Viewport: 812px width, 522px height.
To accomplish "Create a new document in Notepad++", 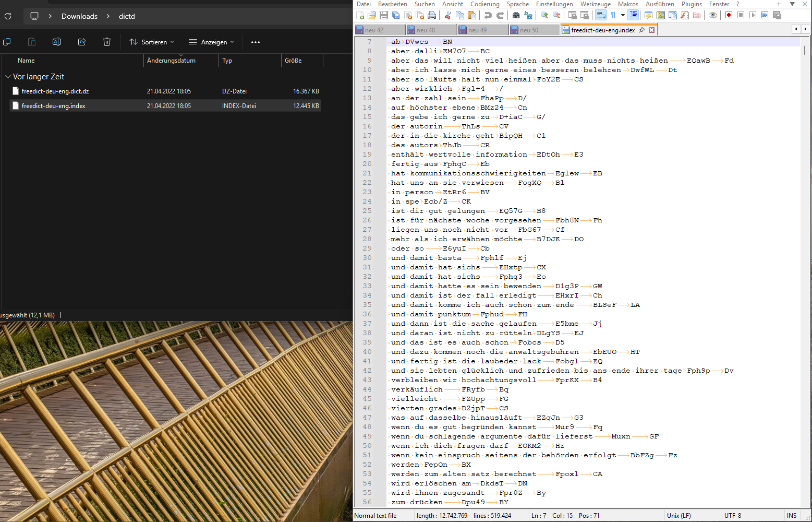I will tap(360, 15).
